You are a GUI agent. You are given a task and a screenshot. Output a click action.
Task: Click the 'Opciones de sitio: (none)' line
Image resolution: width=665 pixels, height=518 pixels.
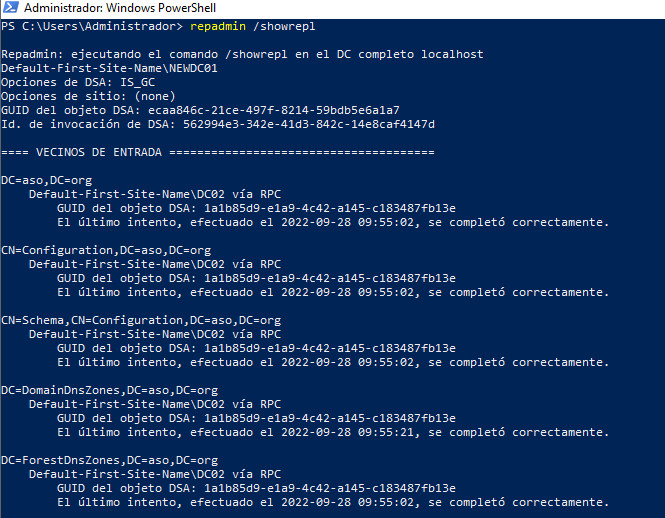pos(89,96)
